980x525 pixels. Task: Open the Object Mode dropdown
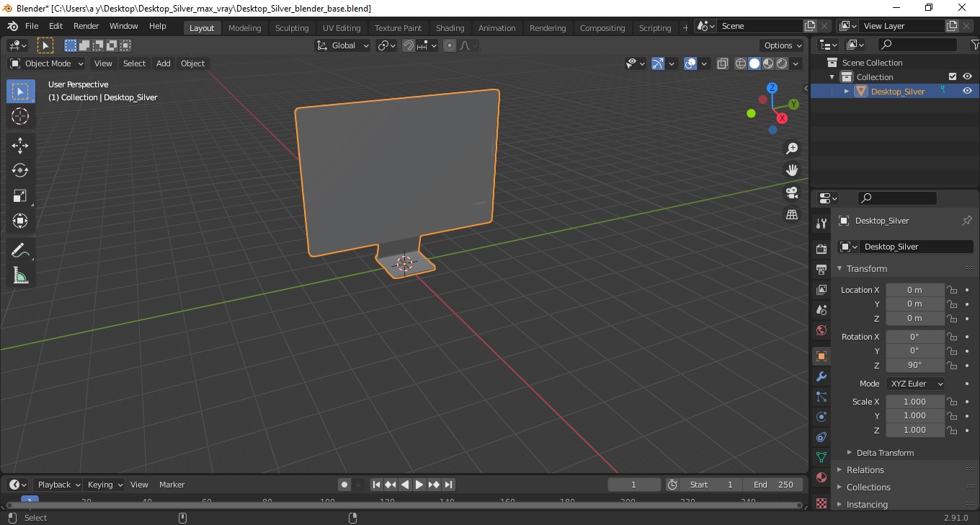[x=48, y=63]
